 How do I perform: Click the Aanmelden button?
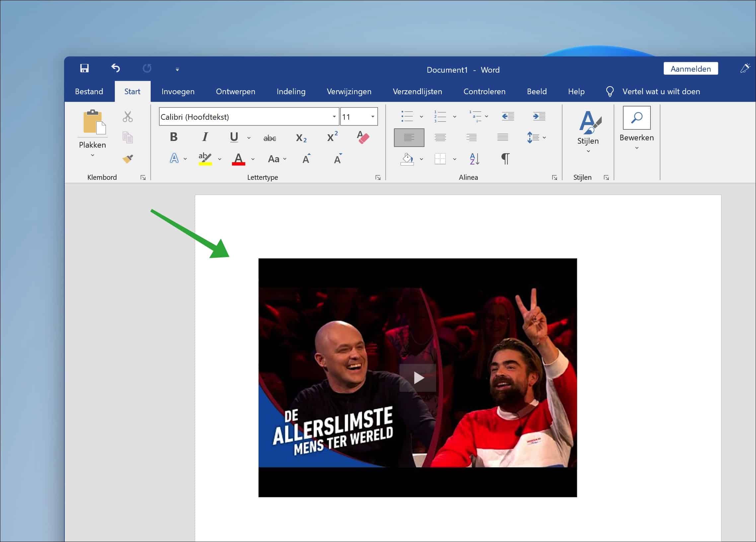pyautogui.click(x=691, y=69)
